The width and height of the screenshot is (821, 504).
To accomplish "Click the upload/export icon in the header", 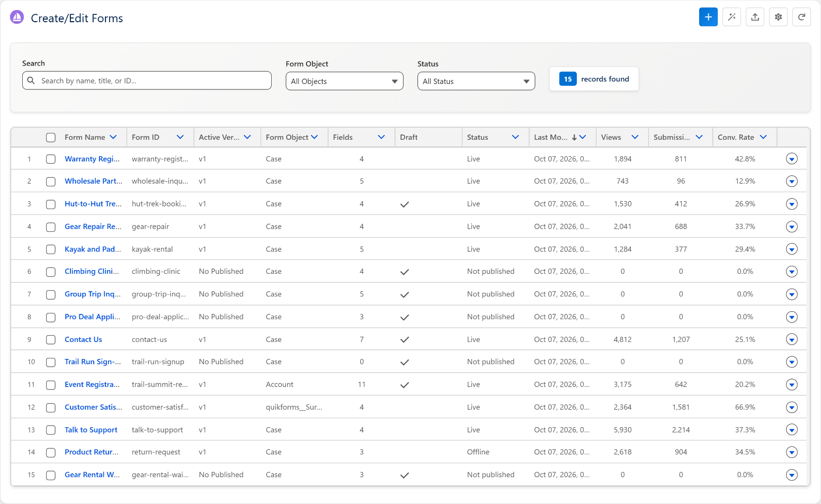I will click(x=755, y=17).
